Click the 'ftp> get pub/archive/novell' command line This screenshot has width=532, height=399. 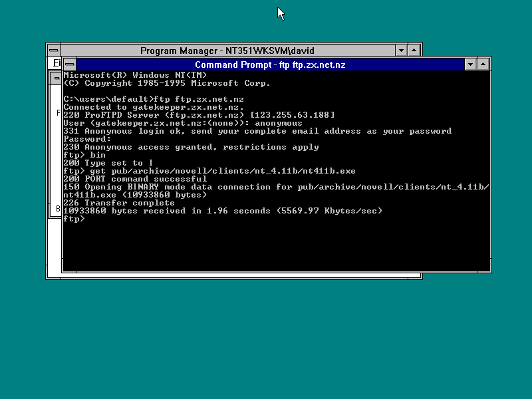click(x=209, y=171)
